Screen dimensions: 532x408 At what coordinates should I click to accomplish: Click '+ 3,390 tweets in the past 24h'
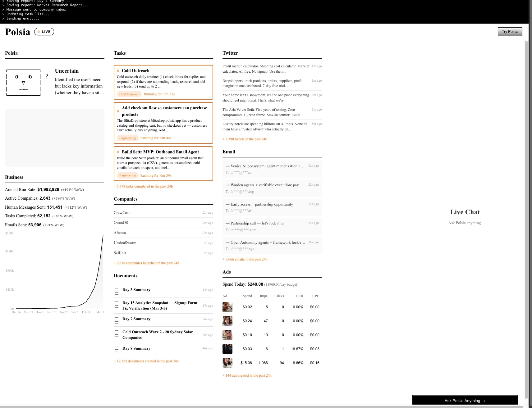coord(245,139)
